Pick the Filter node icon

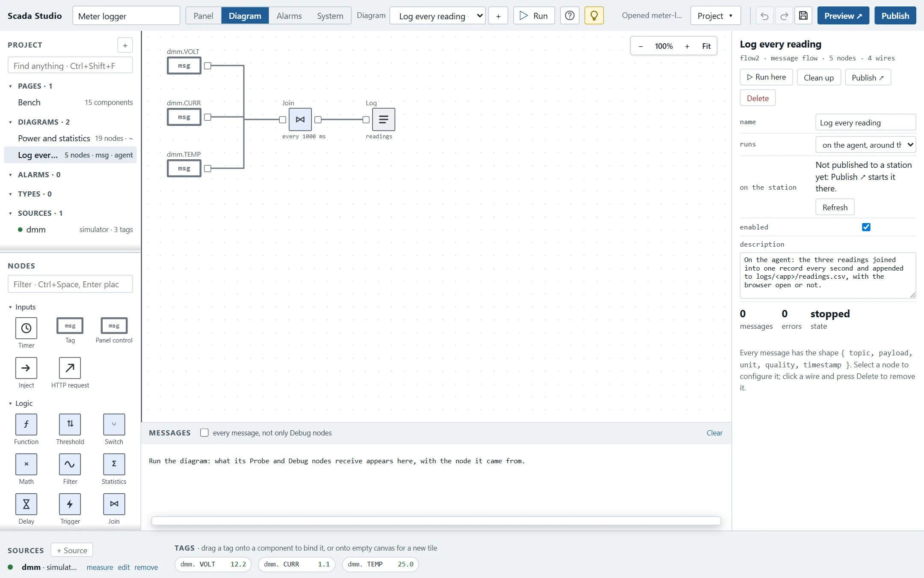click(x=70, y=464)
